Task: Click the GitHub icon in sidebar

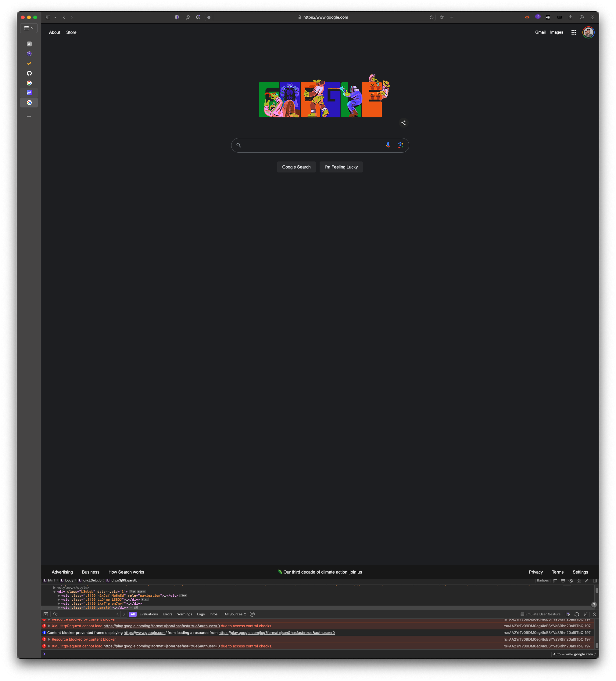Action: point(29,73)
